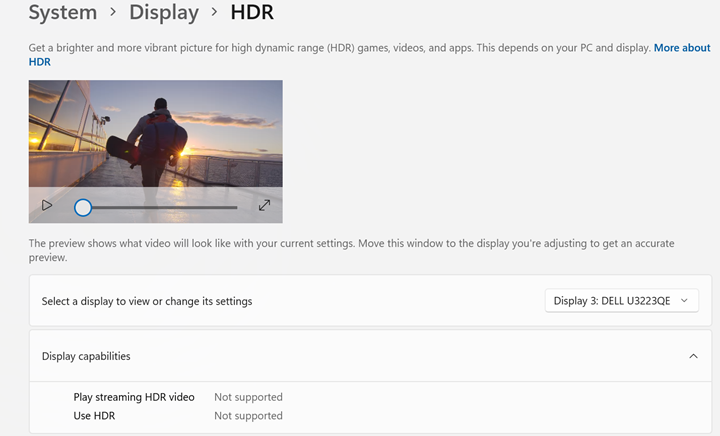Collapse the Display capabilities section
720x436 pixels.
point(693,356)
